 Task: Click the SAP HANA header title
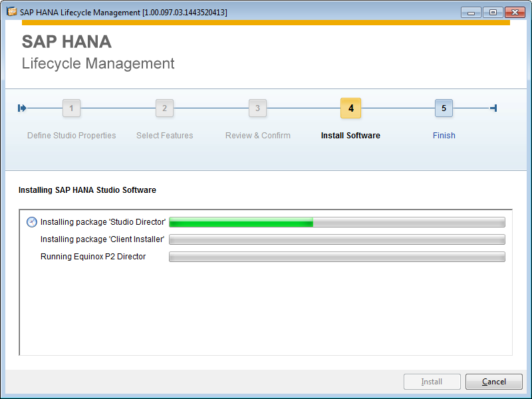(67, 42)
